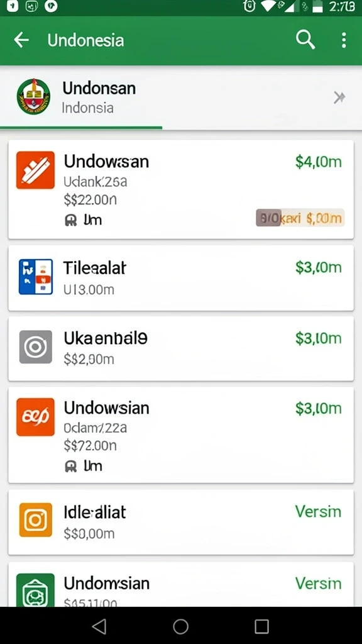Tap the round emblem logo beside Undonsan
The height and width of the screenshot is (644, 362).
pyautogui.click(x=34, y=97)
